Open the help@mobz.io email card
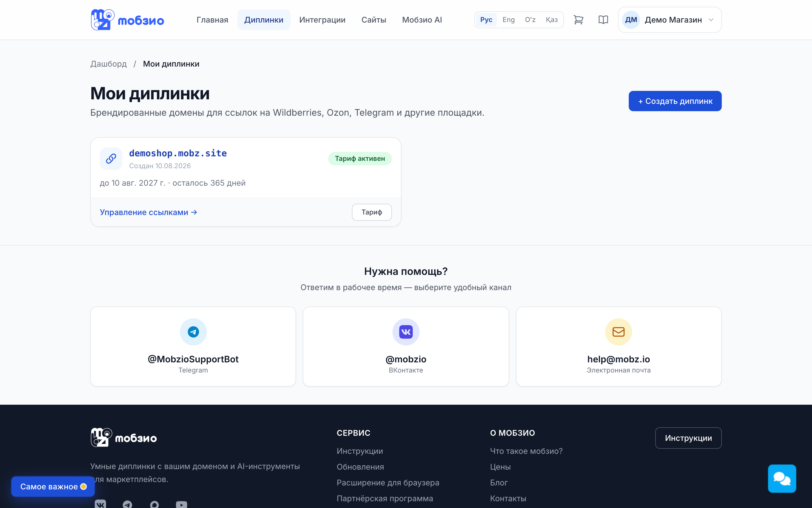This screenshot has height=508, width=812. coord(618,346)
